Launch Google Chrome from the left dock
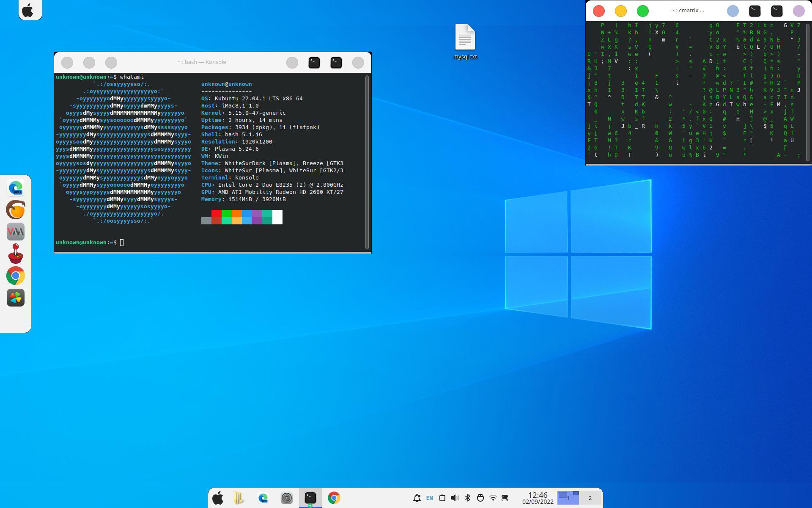Screen dimensions: 812x508 pos(15,276)
